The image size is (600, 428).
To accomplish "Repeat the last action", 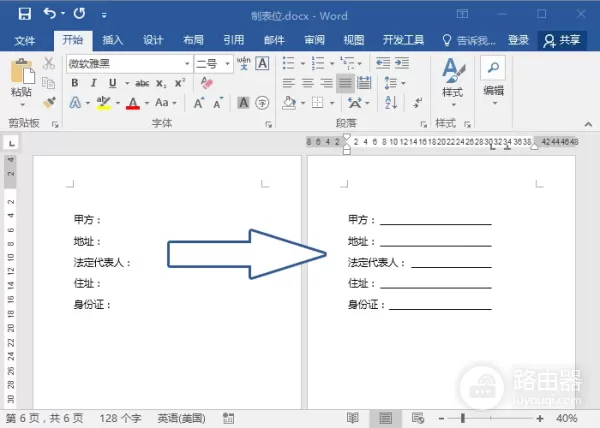I will (80, 14).
